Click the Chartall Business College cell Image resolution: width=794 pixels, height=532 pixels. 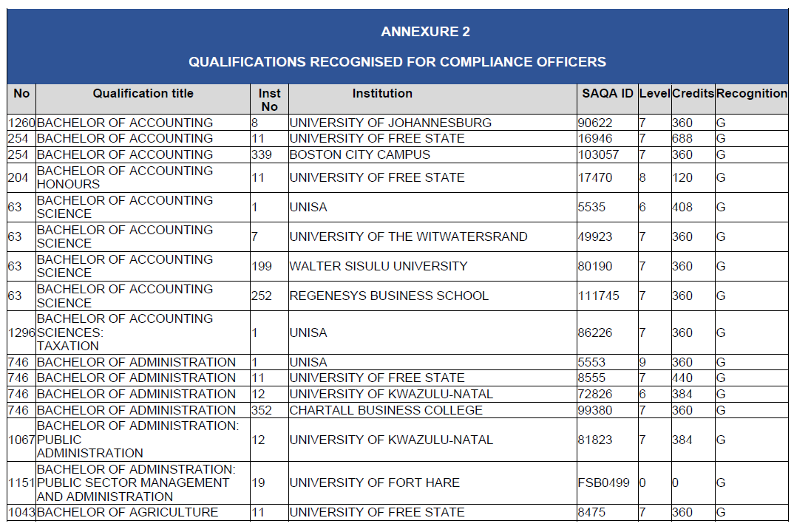tap(386, 410)
